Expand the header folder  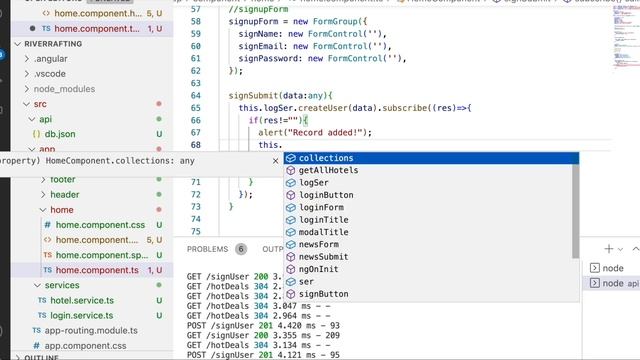(43, 195)
